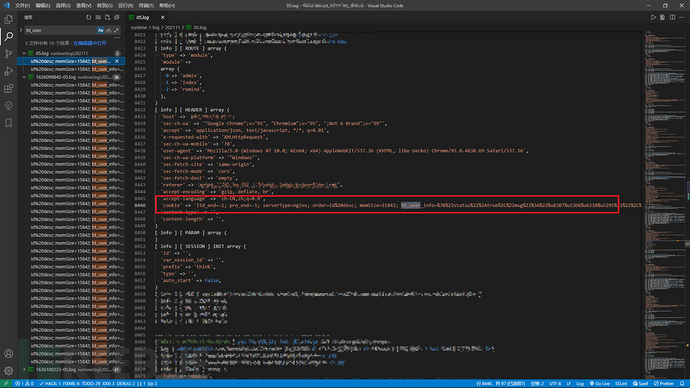Open the log breadcrumb dropdown

click(156, 27)
